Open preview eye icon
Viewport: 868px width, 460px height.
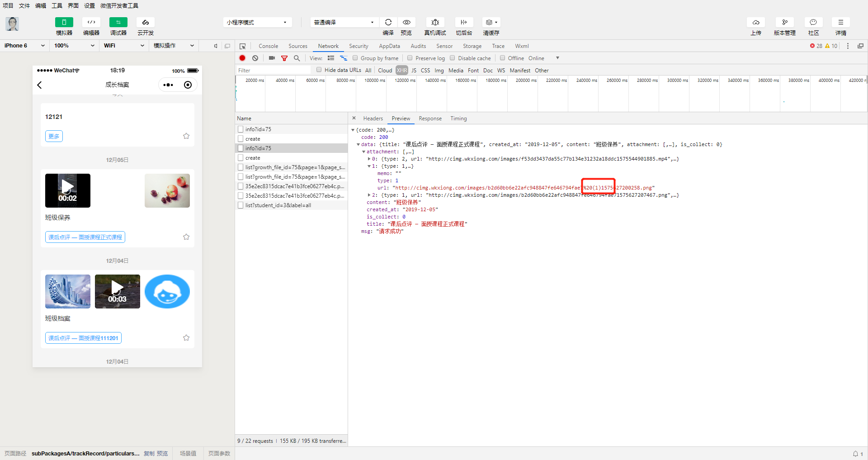[x=406, y=22]
